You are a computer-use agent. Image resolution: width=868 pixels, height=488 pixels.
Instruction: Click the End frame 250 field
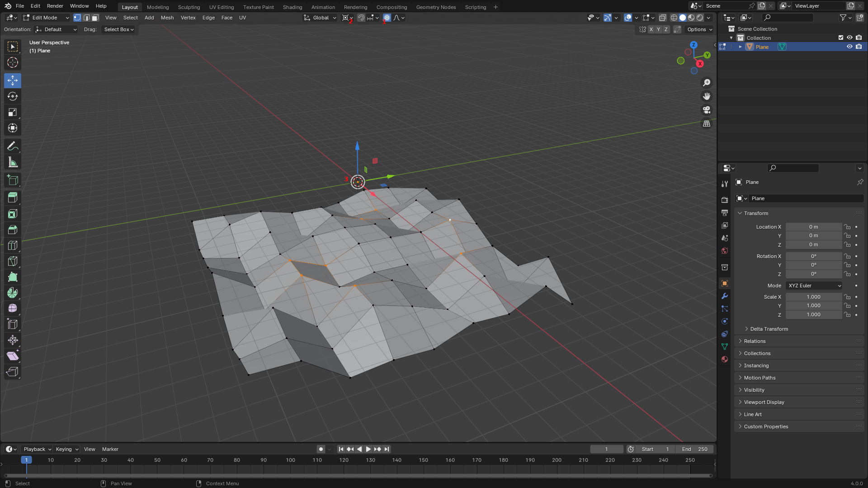tap(695, 449)
